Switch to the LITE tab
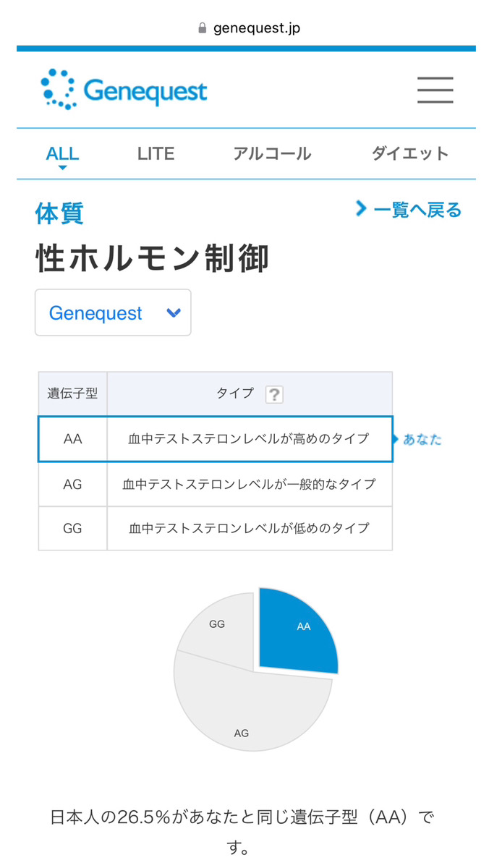This screenshot has height=868, width=489. click(x=156, y=153)
